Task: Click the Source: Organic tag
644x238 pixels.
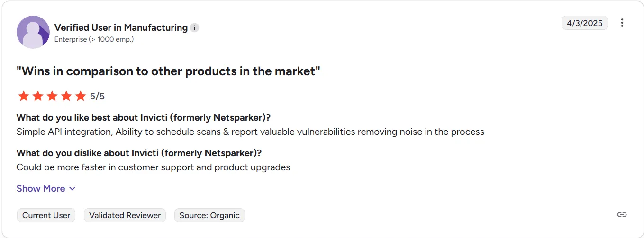Action: [209, 215]
